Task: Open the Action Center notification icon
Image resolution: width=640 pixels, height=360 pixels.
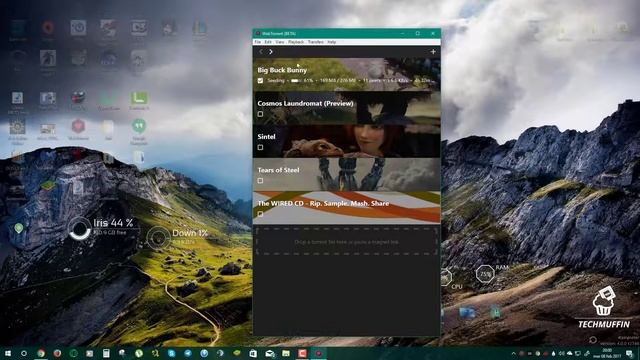Action: pyautogui.click(x=629, y=353)
